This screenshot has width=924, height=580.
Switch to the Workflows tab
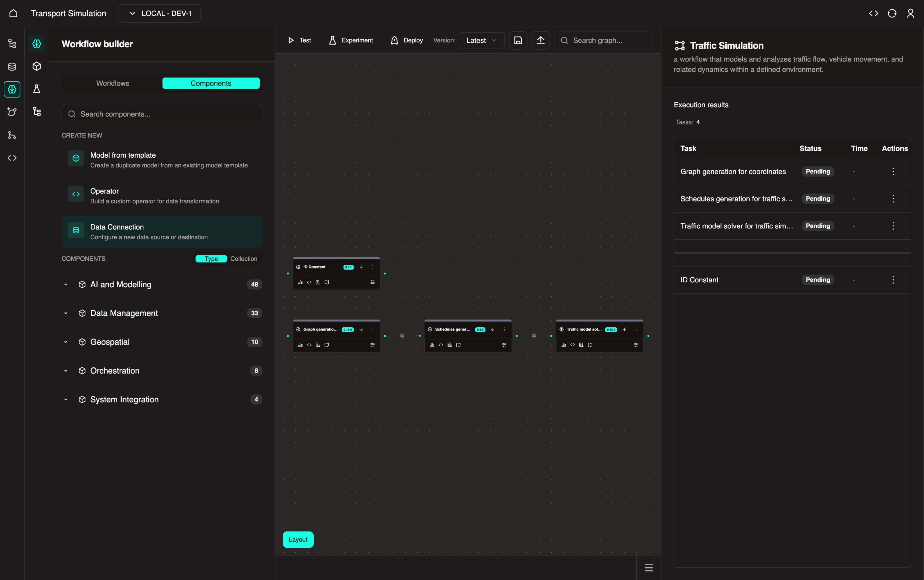coord(112,83)
